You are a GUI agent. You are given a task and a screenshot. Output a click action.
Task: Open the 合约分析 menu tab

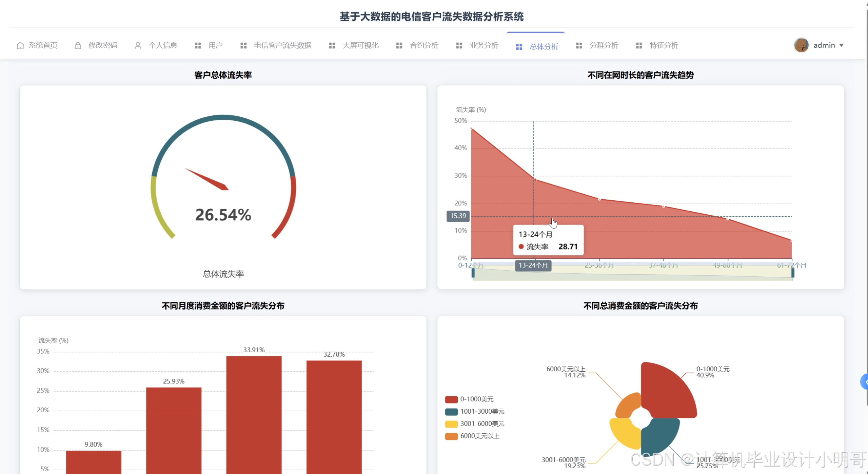coord(424,45)
